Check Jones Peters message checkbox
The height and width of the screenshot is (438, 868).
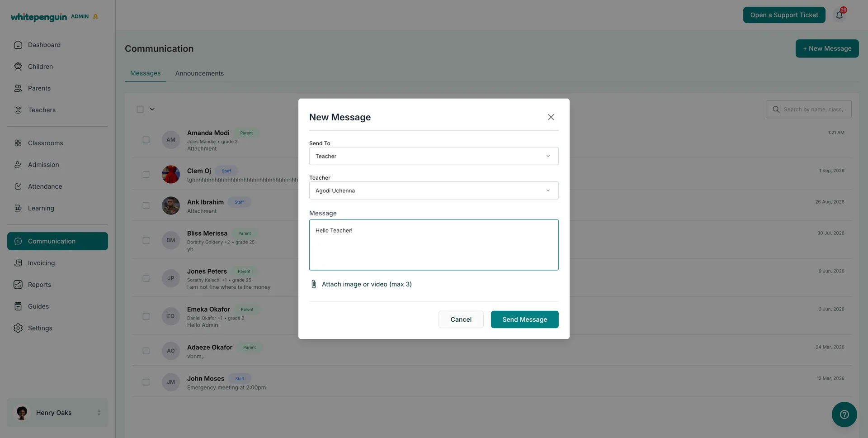point(146,278)
